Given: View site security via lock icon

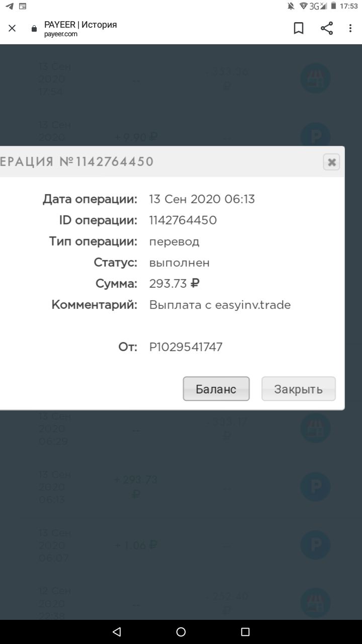Looking at the screenshot, I should (34, 29).
